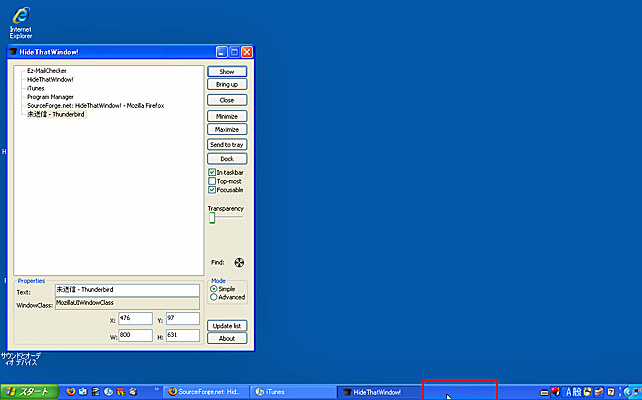
Task: Click the IME input mode 'A' indicator
Action: click(568, 392)
